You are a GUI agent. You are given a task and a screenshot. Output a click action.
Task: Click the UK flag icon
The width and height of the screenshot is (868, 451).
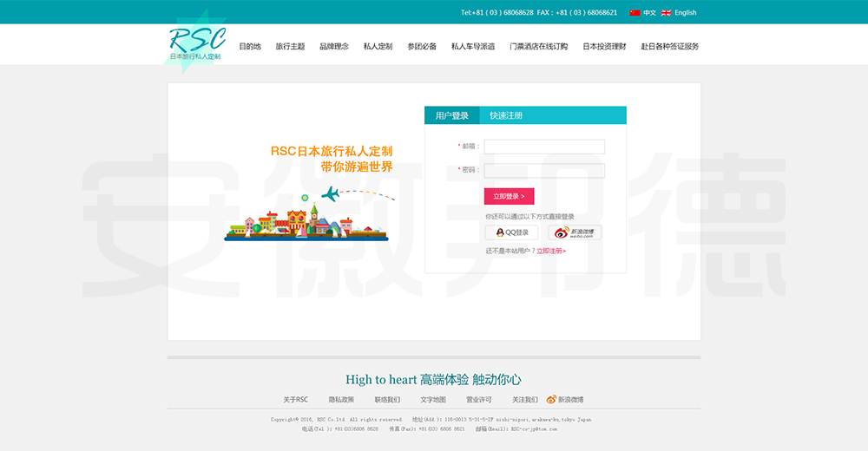666,13
